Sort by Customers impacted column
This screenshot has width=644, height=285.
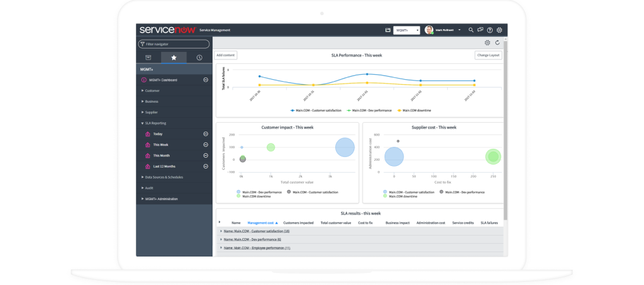point(299,223)
